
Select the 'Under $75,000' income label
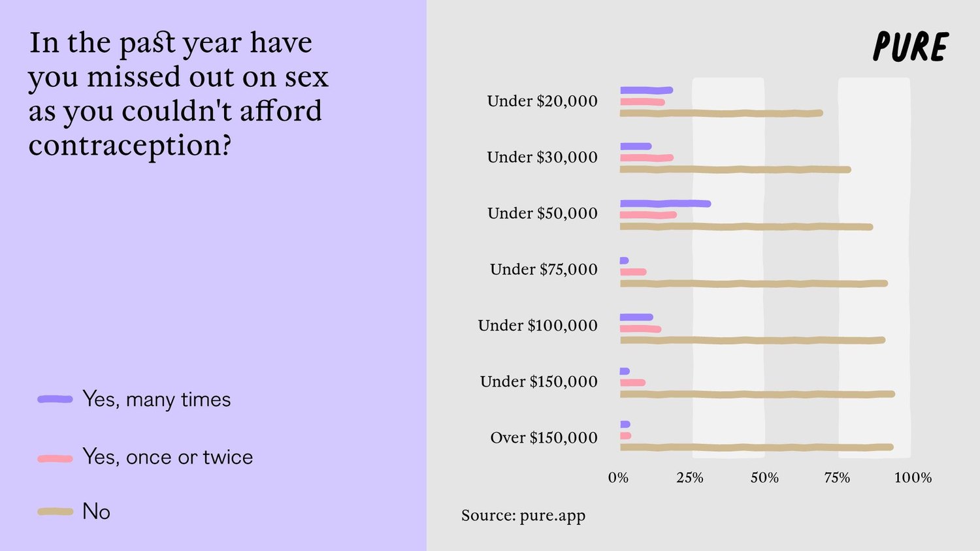click(x=544, y=270)
